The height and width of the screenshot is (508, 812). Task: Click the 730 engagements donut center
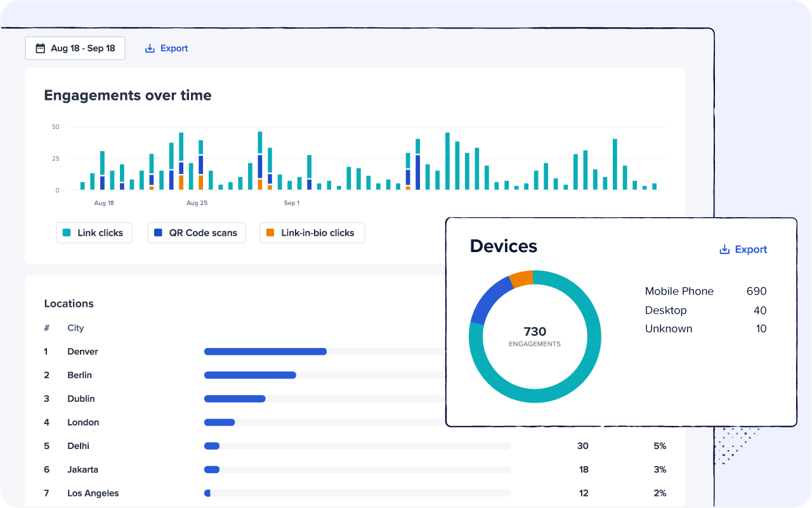pos(535,336)
